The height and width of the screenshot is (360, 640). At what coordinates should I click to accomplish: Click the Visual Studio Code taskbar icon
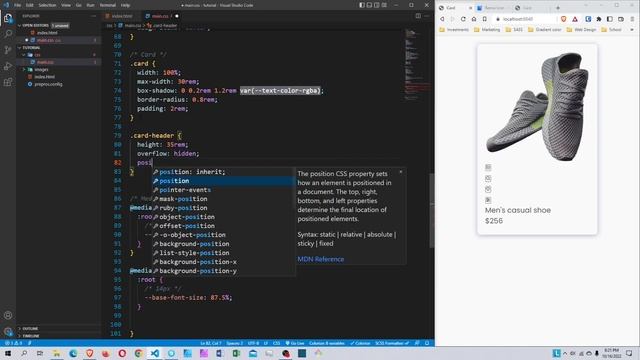coord(155,353)
